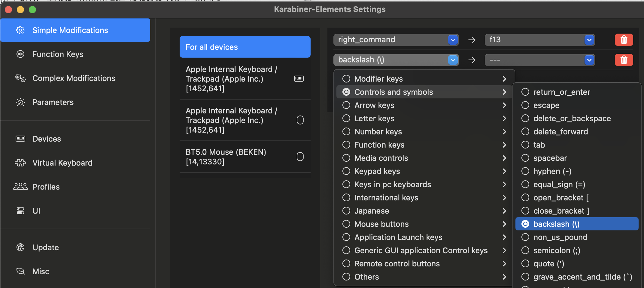
Task: Select BT5.0 Mouse (BEKEN) device row
Action: 245,157
